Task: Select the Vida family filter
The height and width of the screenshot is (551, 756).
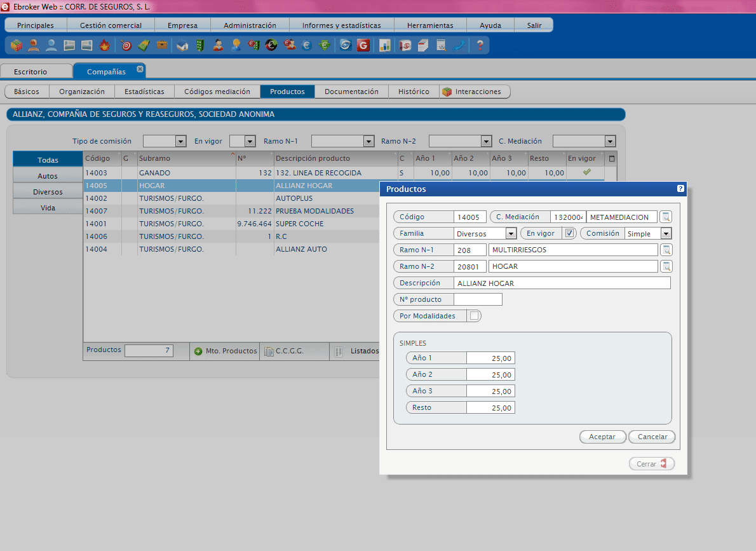Action: pos(48,208)
